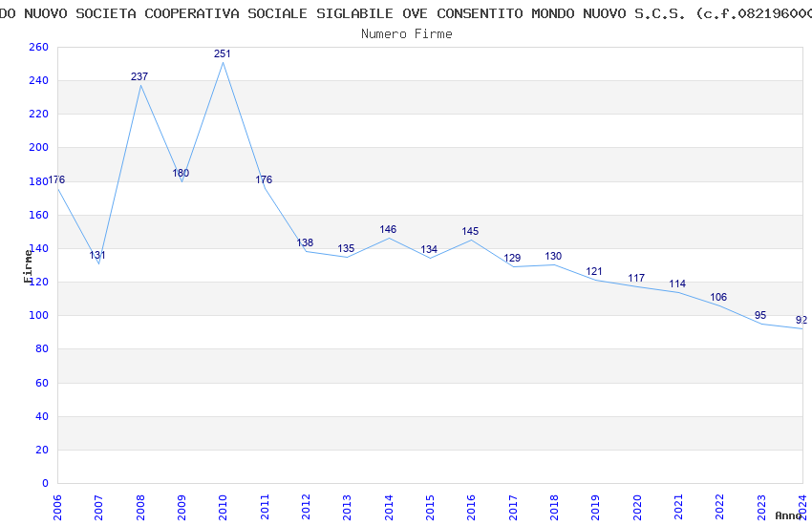Click the y-axis value 220

(x=39, y=114)
